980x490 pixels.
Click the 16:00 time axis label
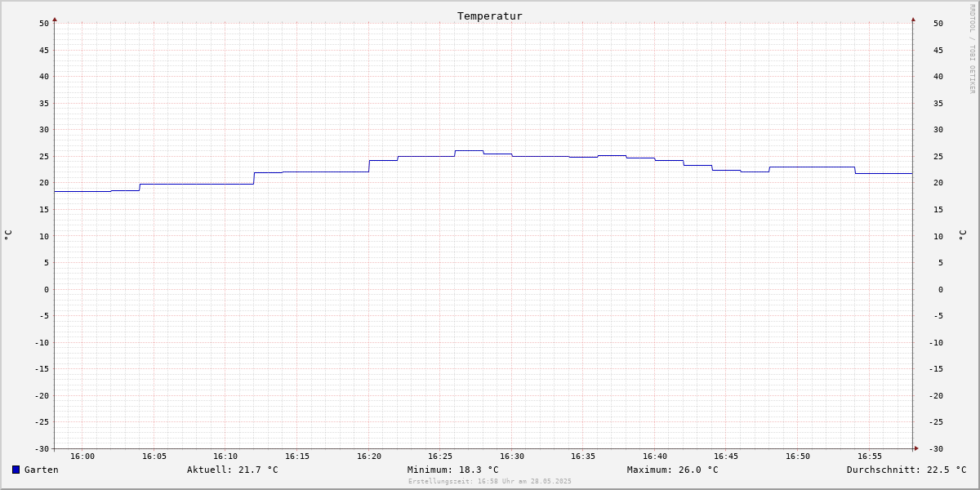click(82, 456)
